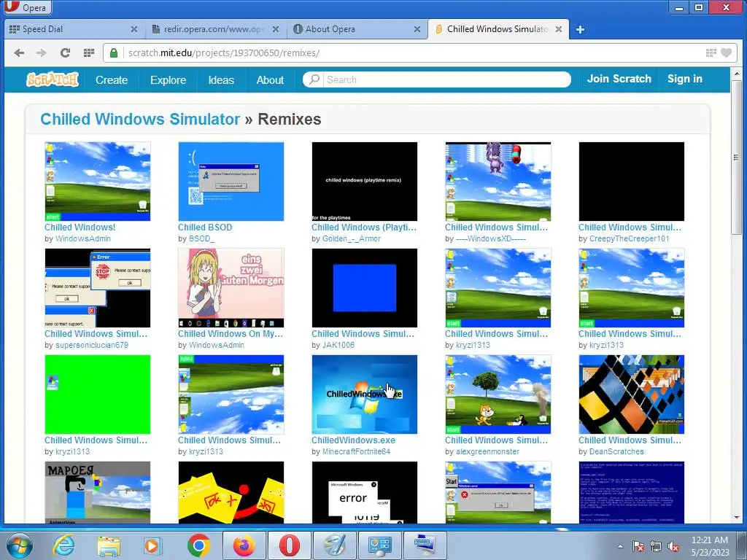Click the page vertical scrollbar thumb
Screen dimensions: 747x560
pos(737,157)
